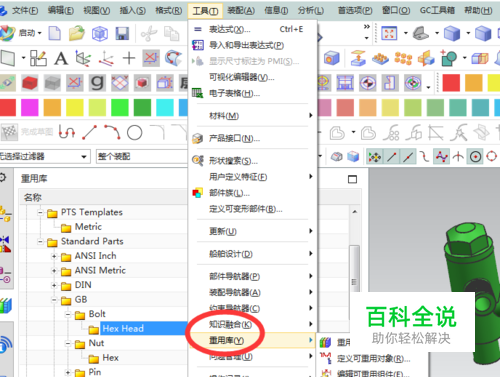Viewport: 500px width, 377px height.
Task: Click the Cut scissors icon
Action: (149, 33)
